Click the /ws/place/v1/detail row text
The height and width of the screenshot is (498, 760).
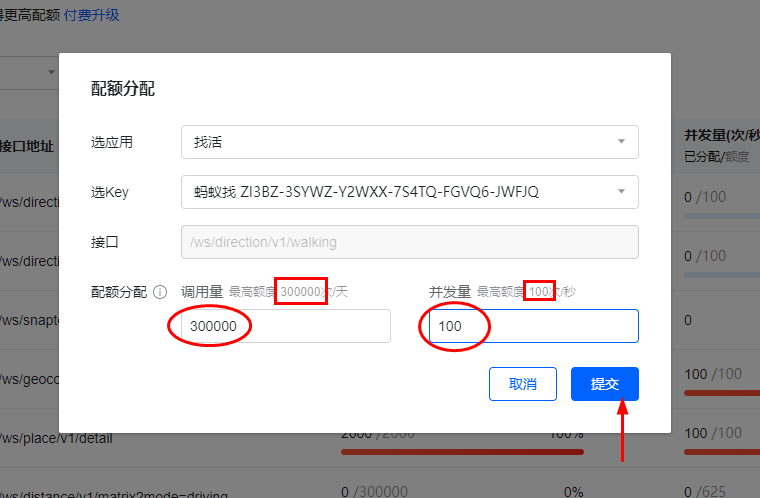coord(56,439)
